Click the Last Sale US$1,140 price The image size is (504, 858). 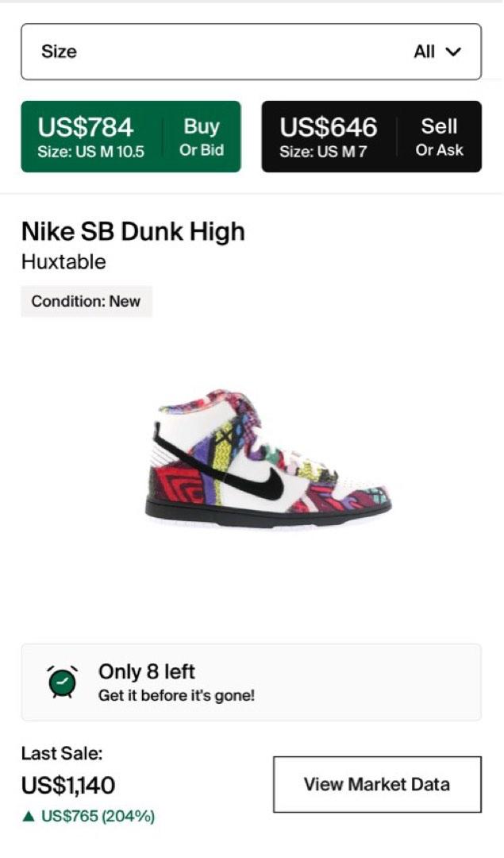tap(68, 786)
